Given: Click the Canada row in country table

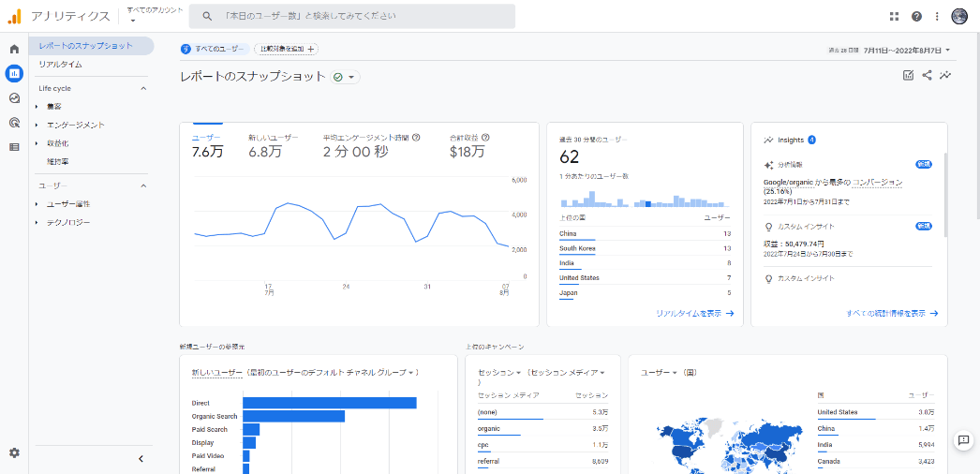Looking at the screenshot, I should coord(876,462).
